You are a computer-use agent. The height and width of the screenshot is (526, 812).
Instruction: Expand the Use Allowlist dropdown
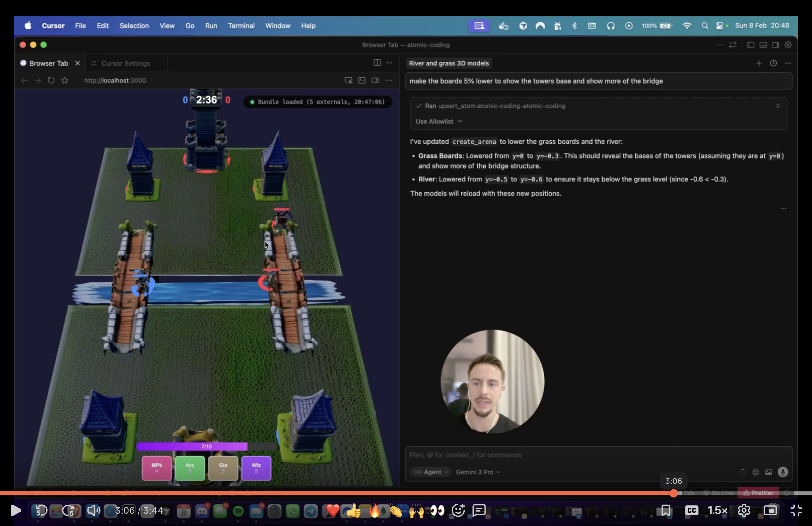click(x=439, y=121)
